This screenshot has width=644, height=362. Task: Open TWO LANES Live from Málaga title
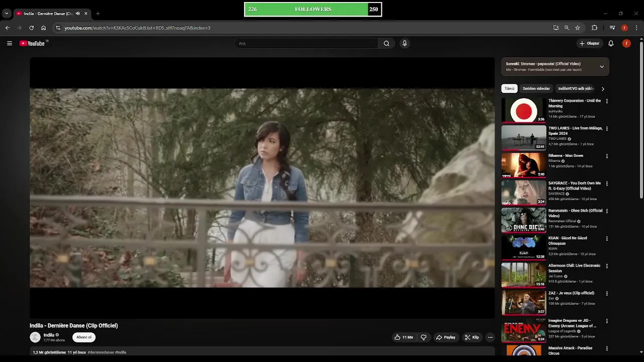coord(575,131)
